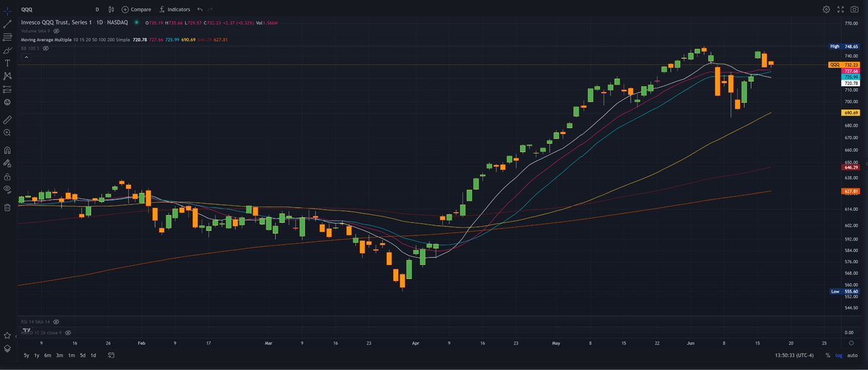Click the Low 555.60 price label

click(x=843, y=291)
